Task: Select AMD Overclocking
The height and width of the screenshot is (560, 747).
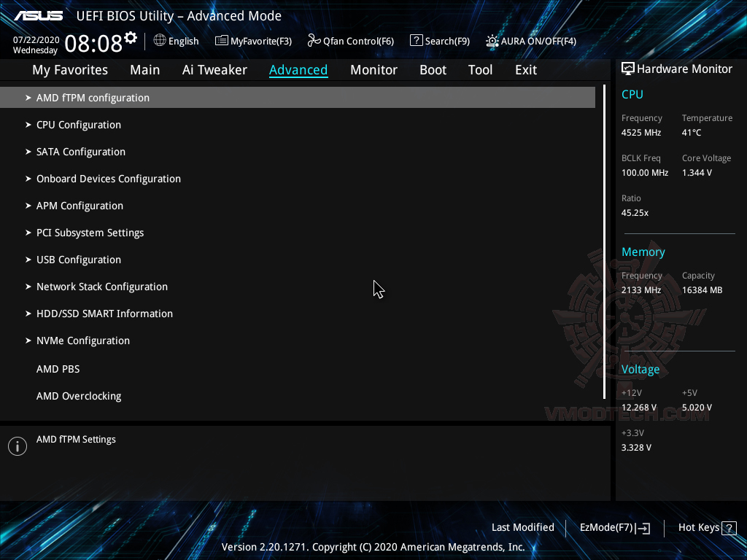Action: pos(79,396)
